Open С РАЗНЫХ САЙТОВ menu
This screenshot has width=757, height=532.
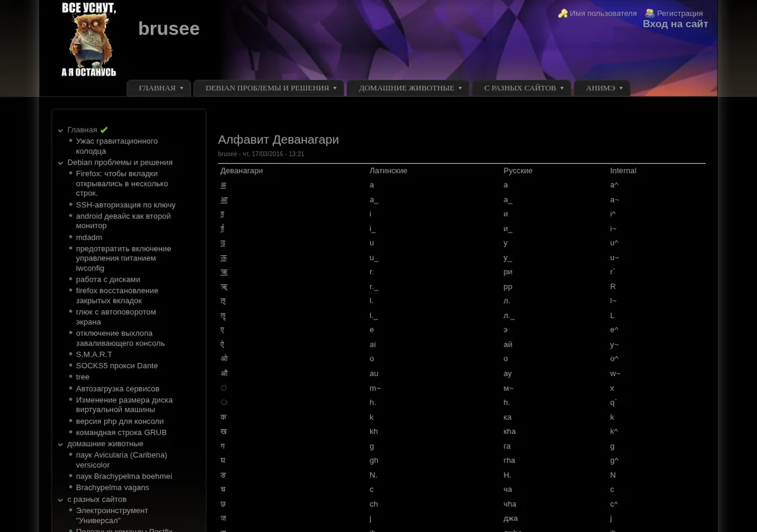click(x=522, y=88)
